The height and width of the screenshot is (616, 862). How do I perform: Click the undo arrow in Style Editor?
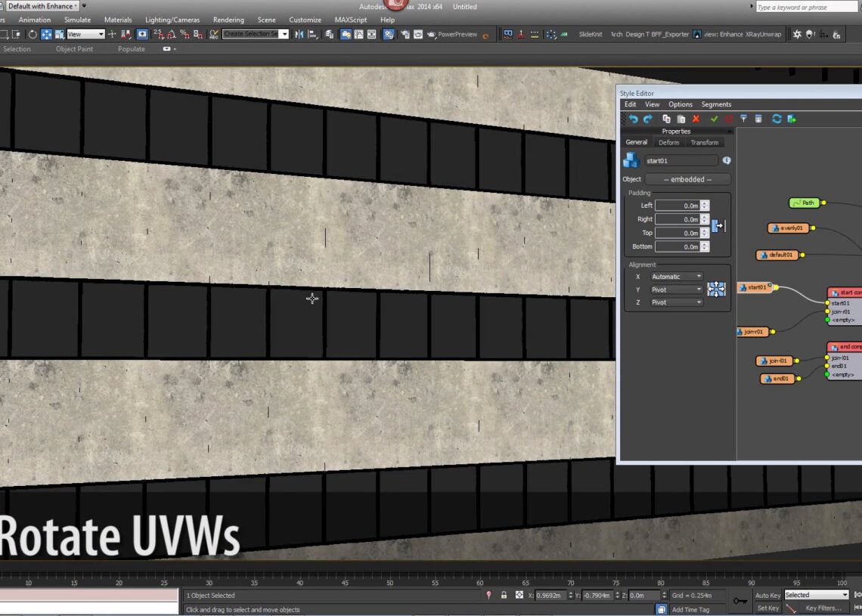coord(634,119)
